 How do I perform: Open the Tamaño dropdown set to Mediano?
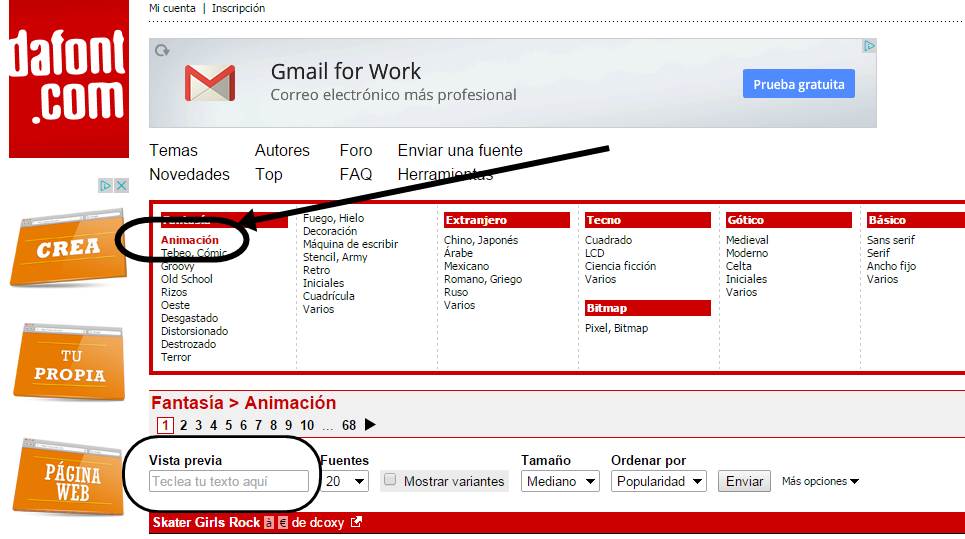pyautogui.click(x=560, y=481)
